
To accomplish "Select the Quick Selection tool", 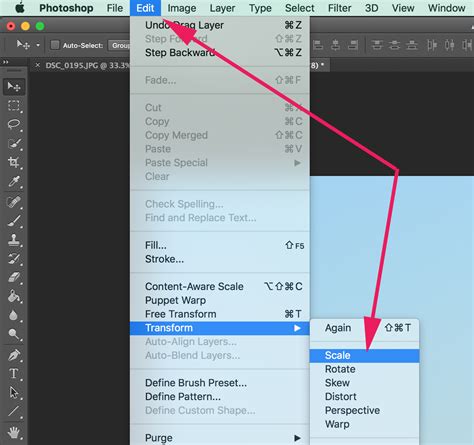I will tap(14, 144).
